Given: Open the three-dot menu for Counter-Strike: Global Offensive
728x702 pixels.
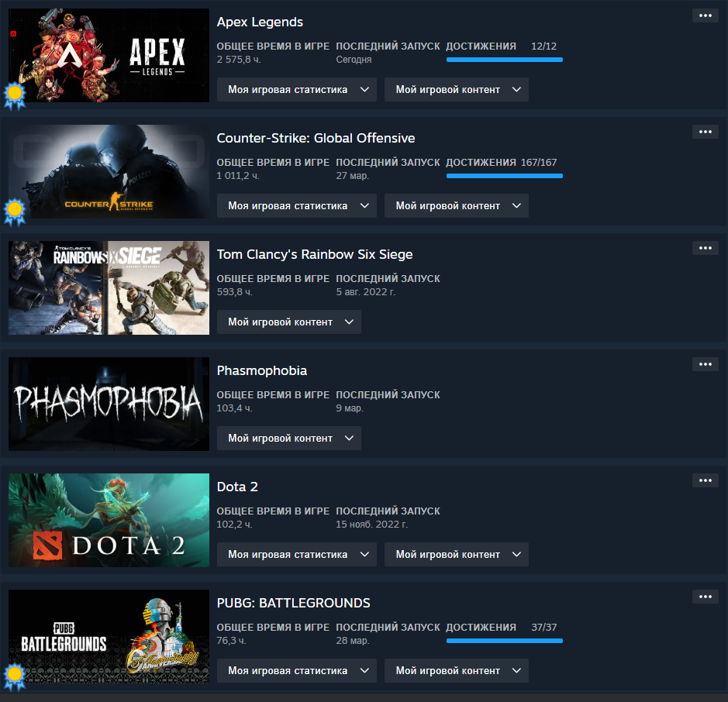Looking at the screenshot, I should coord(706,132).
